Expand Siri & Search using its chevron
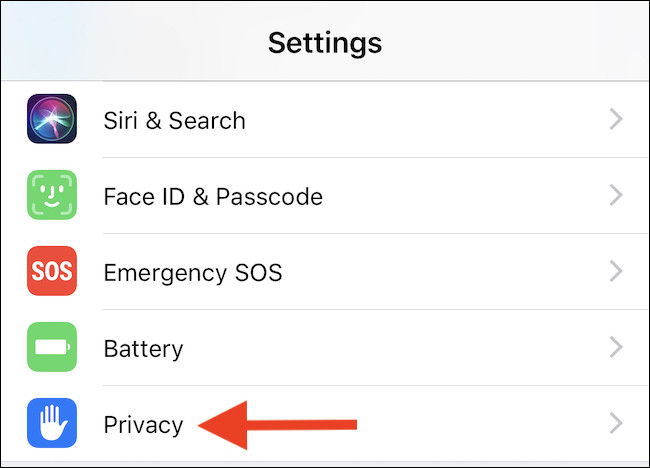This screenshot has width=650, height=468. (x=616, y=120)
